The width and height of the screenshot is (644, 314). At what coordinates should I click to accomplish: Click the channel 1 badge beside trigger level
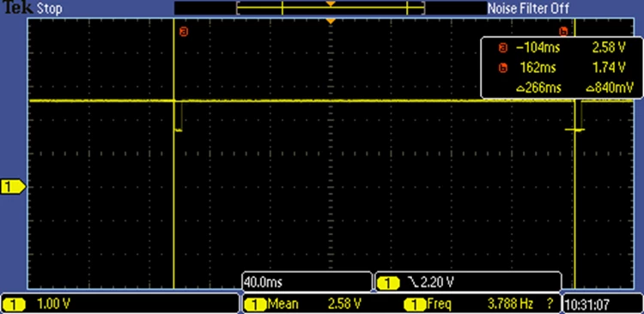388,283
